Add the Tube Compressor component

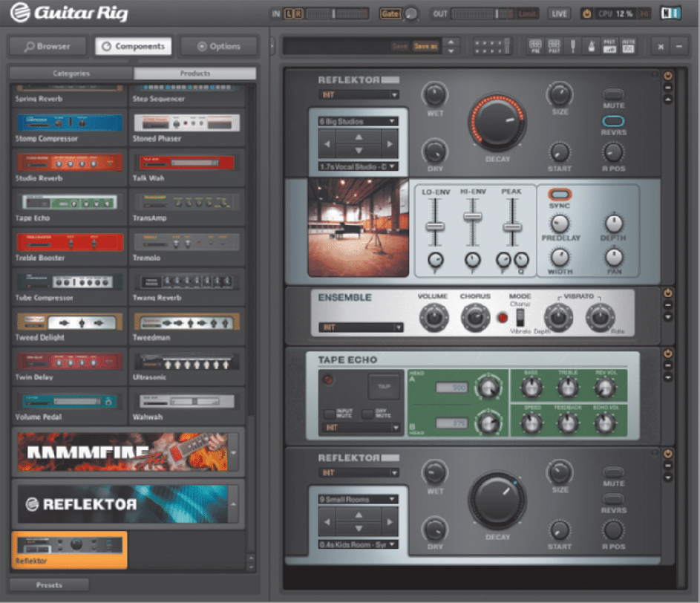click(69, 287)
